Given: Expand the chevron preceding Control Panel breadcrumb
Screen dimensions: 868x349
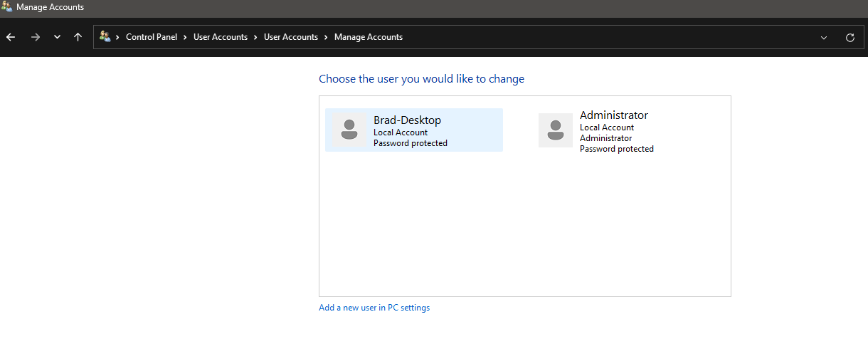Looking at the screenshot, I should tap(117, 37).
